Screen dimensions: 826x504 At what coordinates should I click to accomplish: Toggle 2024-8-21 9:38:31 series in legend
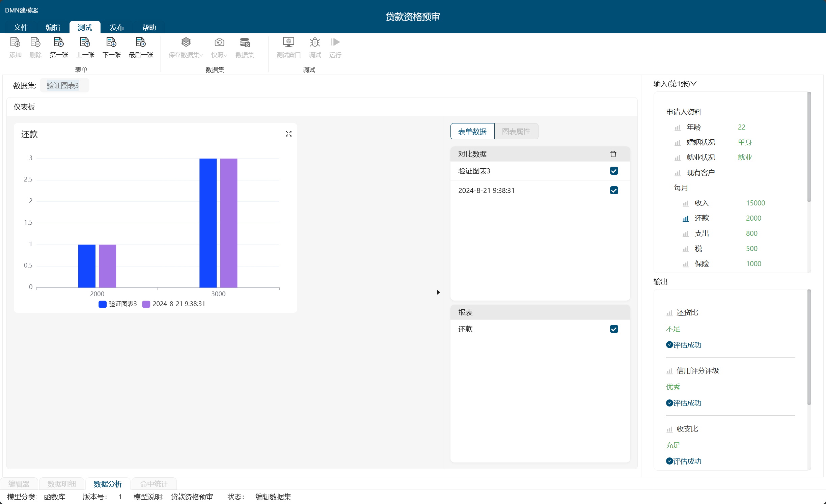[174, 304]
